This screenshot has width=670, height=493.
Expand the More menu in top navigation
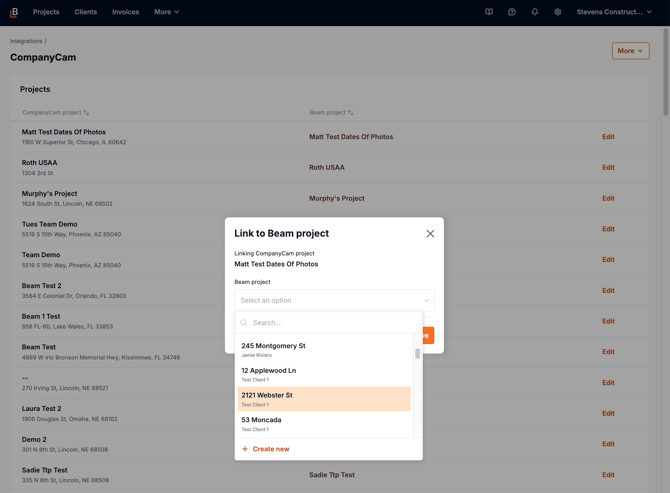pos(167,12)
